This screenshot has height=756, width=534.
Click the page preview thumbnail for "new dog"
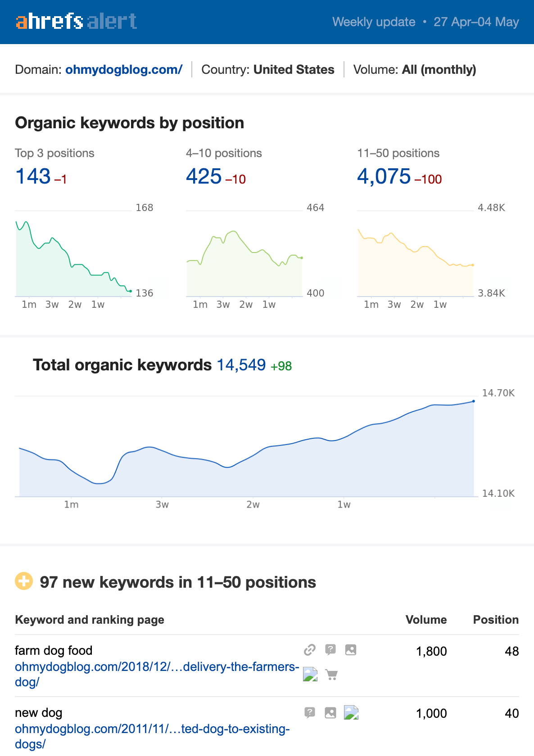[351, 713]
